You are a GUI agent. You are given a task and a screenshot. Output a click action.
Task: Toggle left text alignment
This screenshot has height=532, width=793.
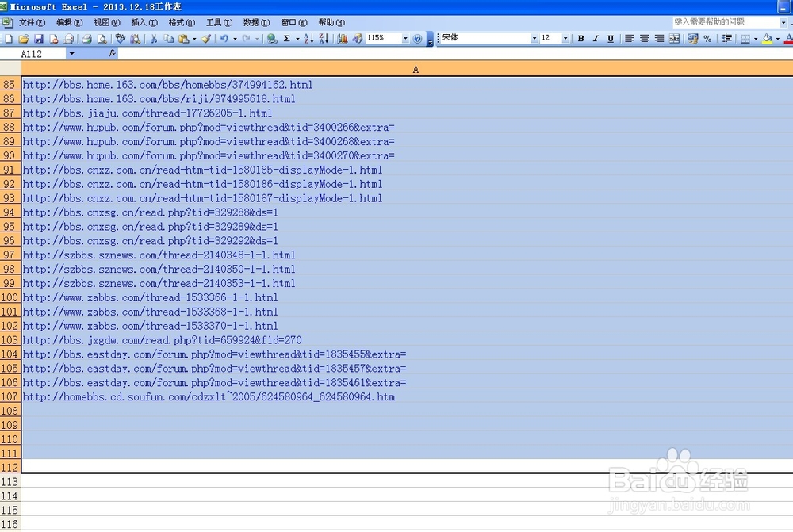coord(629,38)
